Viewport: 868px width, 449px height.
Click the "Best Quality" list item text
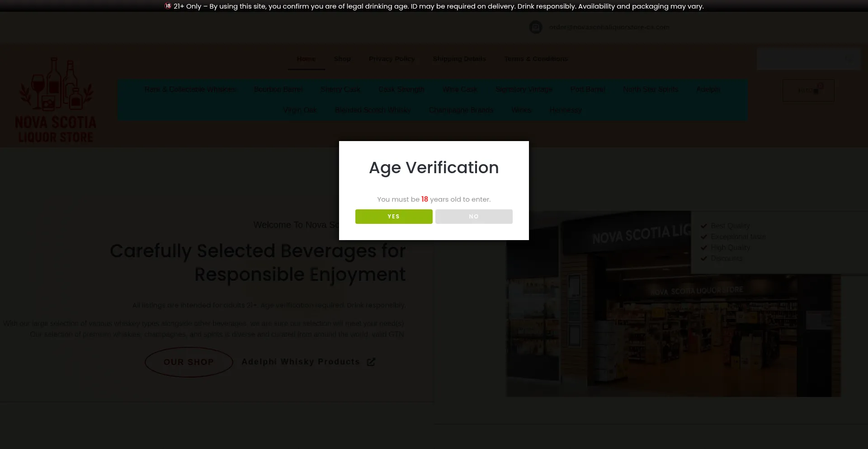pyautogui.click(x=730, y=226)
